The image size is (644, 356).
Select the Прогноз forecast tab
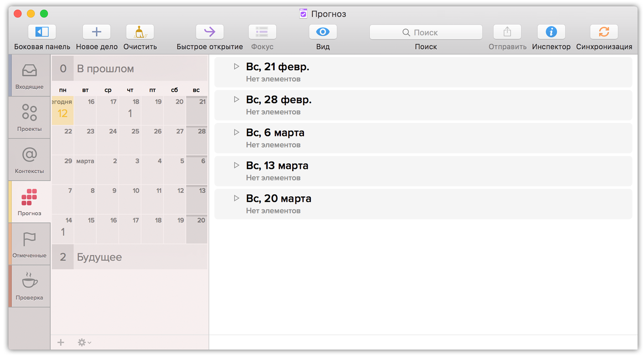30,202
